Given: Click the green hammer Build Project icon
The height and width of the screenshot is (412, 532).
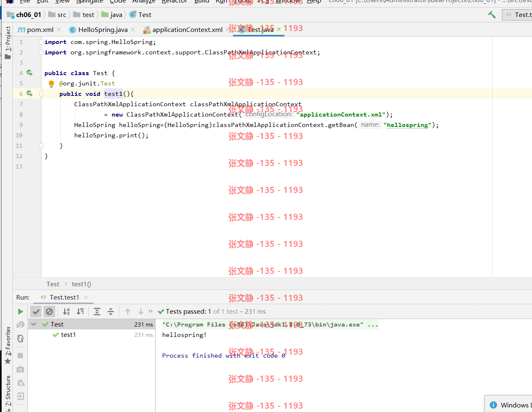Looking at the screenshot, I should [x=492, y=15].
